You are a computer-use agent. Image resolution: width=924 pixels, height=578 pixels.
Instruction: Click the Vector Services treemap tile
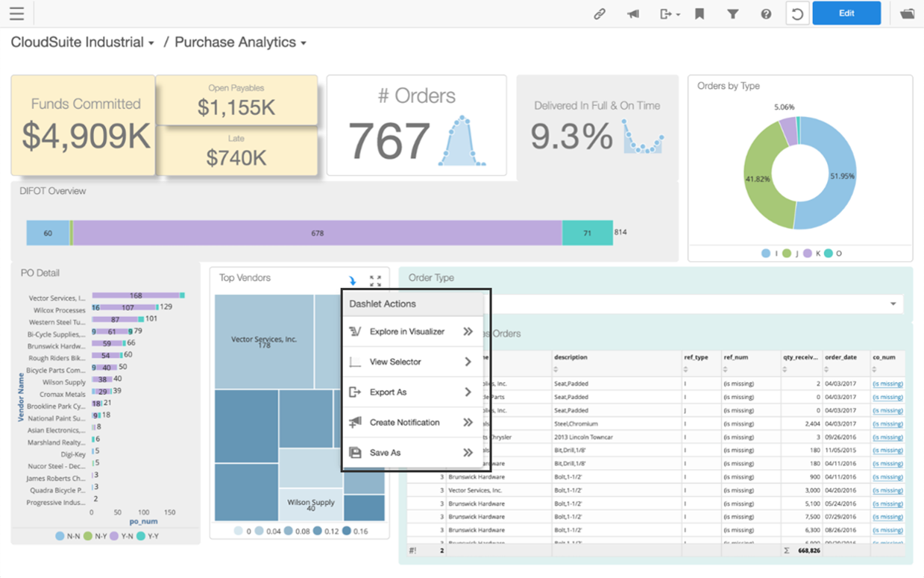pyautogui.click(x=264, y=341)
